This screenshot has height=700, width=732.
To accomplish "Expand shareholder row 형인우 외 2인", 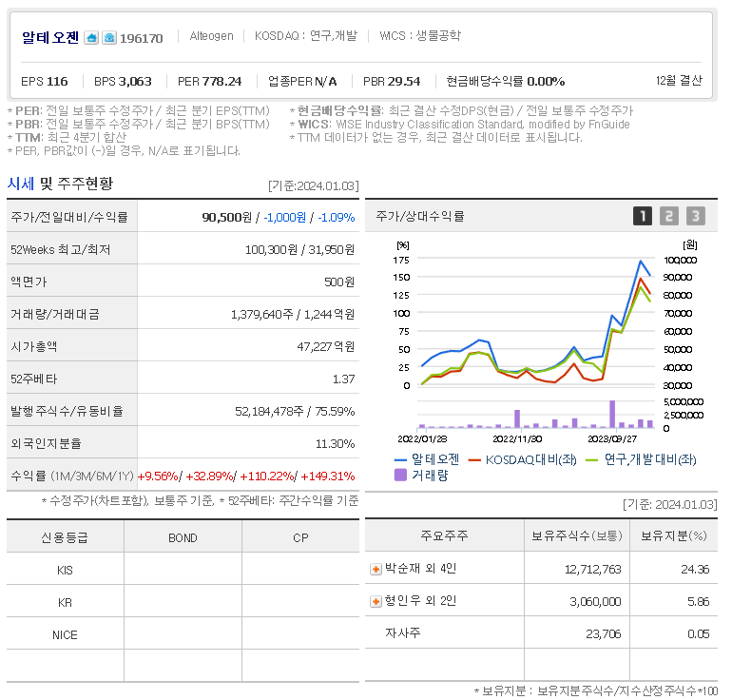I will pos(376,601).
